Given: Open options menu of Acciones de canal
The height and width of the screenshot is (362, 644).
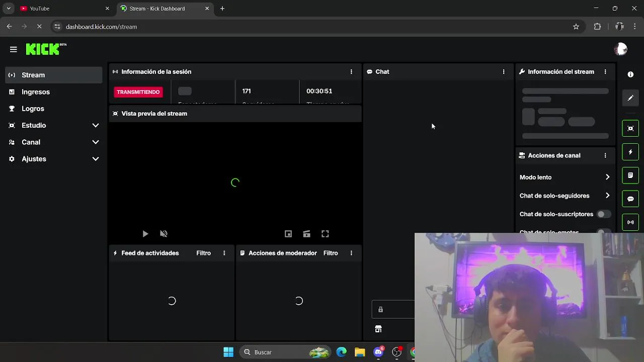Looking at the screenshot, I should (x=605, y=156).
